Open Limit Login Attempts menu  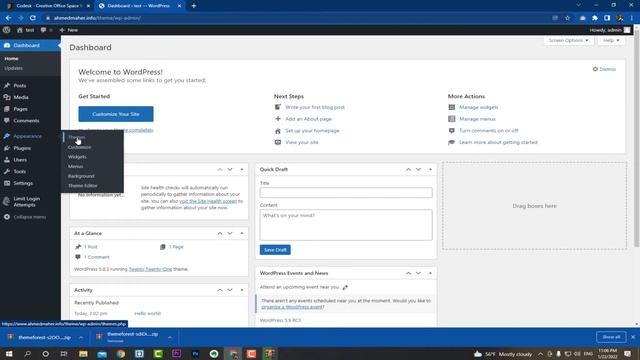(x=27, y=202)
